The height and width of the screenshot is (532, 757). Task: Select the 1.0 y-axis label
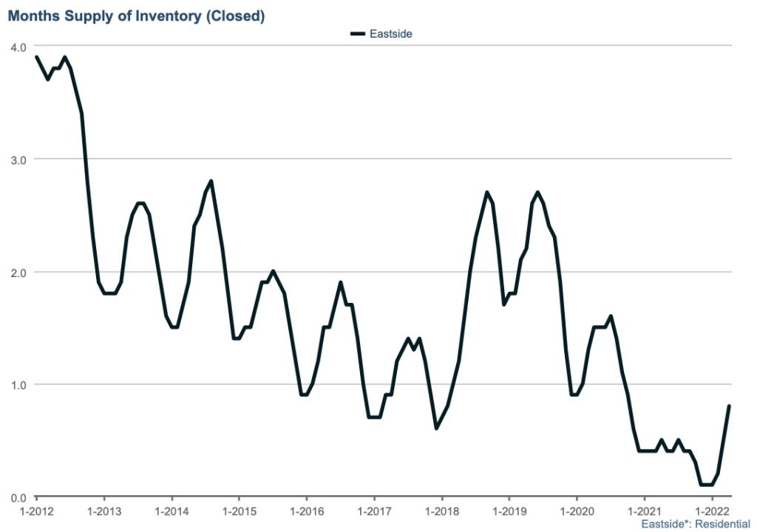coord(18,384)
